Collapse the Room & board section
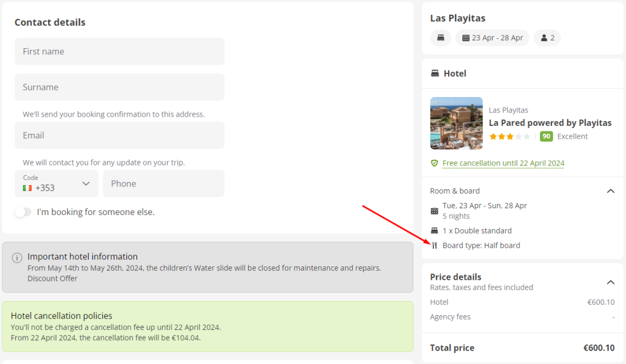The height and width of the screenshot is (364, 626). 611,191
